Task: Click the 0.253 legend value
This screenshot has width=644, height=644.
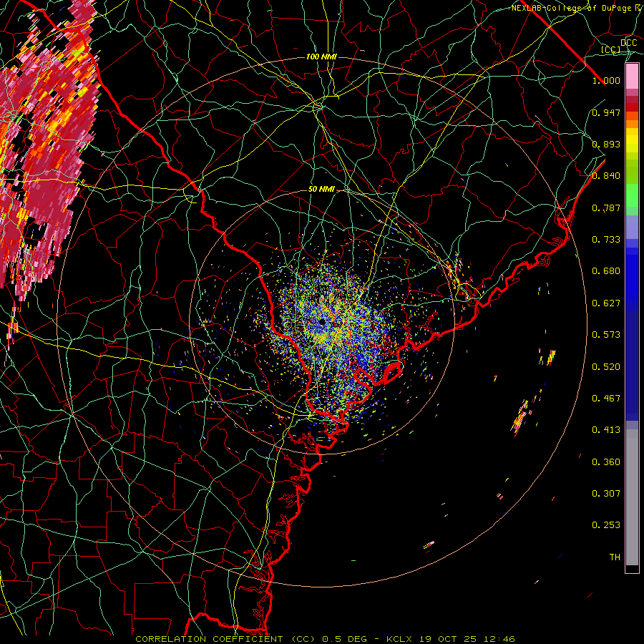Action: tap(606, 525)
